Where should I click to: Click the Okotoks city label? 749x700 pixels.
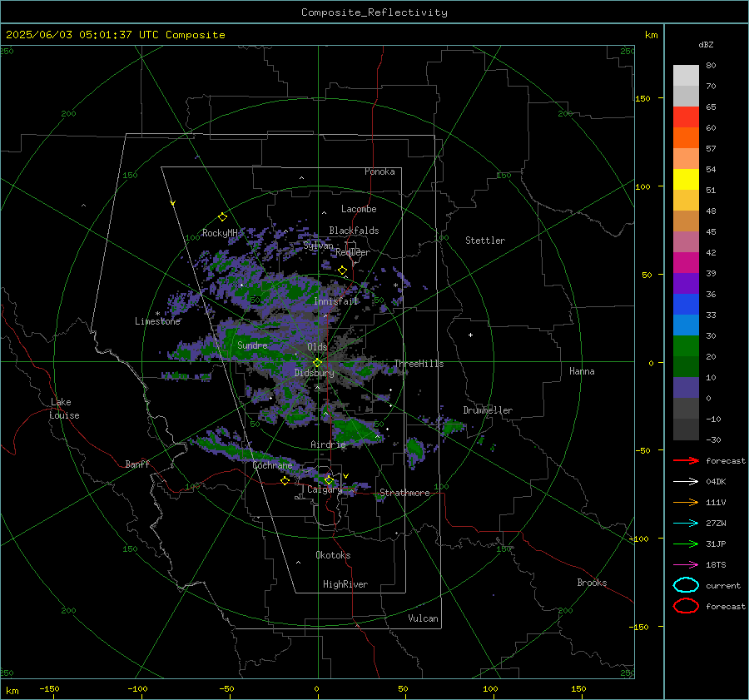(333, 555)
